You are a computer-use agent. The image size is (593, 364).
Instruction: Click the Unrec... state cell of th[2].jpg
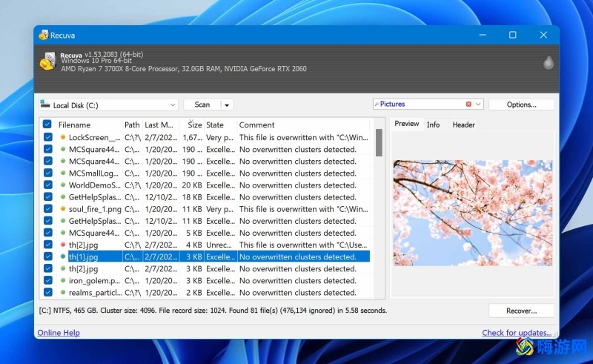[219, 245]
